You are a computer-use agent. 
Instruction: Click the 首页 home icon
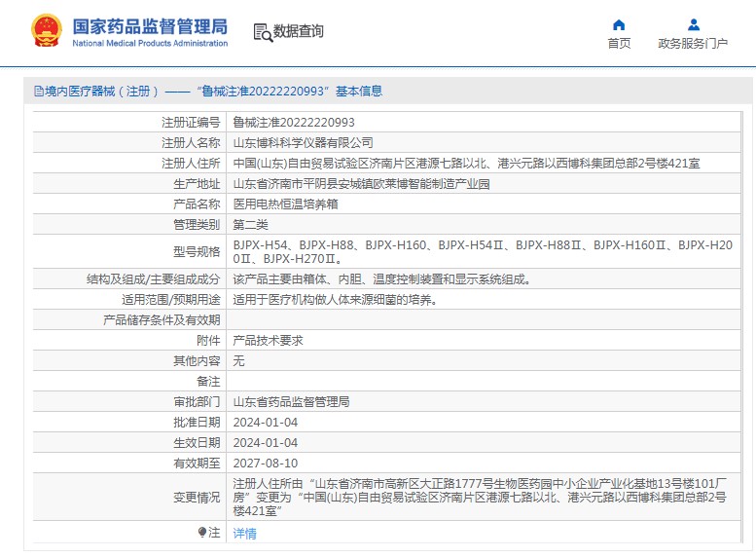(619, 24)
